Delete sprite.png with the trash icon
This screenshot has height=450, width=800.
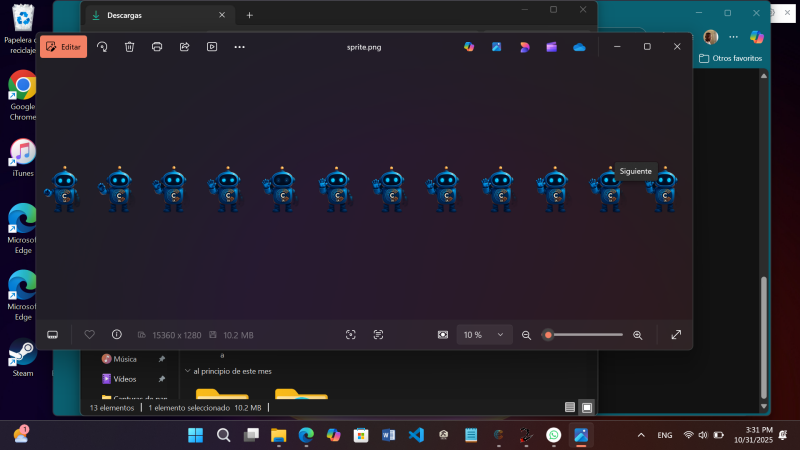(x=129, y=47)
